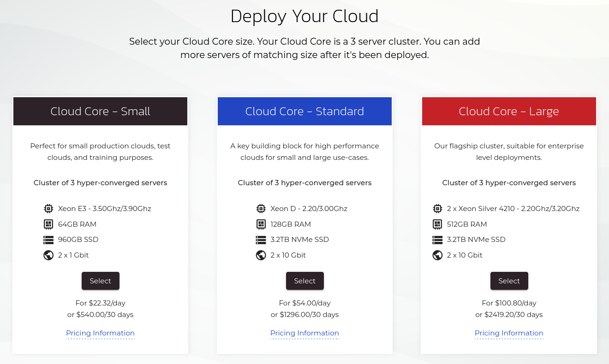Click the RAM icon beside 128GB RAM

click(x=261, y=224)
